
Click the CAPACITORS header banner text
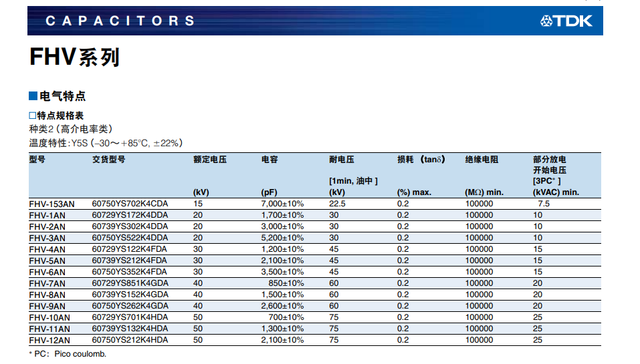pyautogui.click(x=120, y=21)
